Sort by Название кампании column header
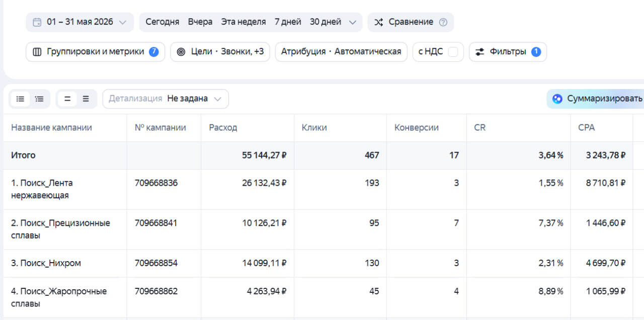This screenshot has width=644, height=320. pyautogui.click(x=51, y=128)
